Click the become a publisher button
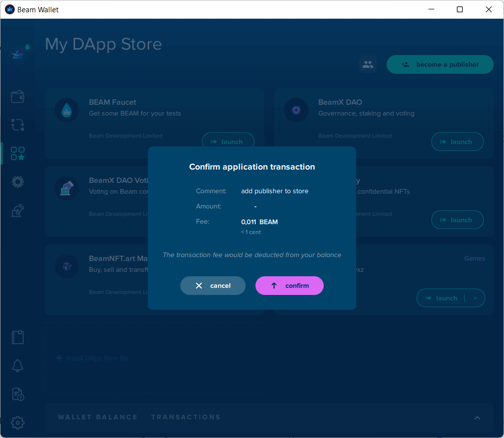Viewport: 504px width, 438px height. 440,64
